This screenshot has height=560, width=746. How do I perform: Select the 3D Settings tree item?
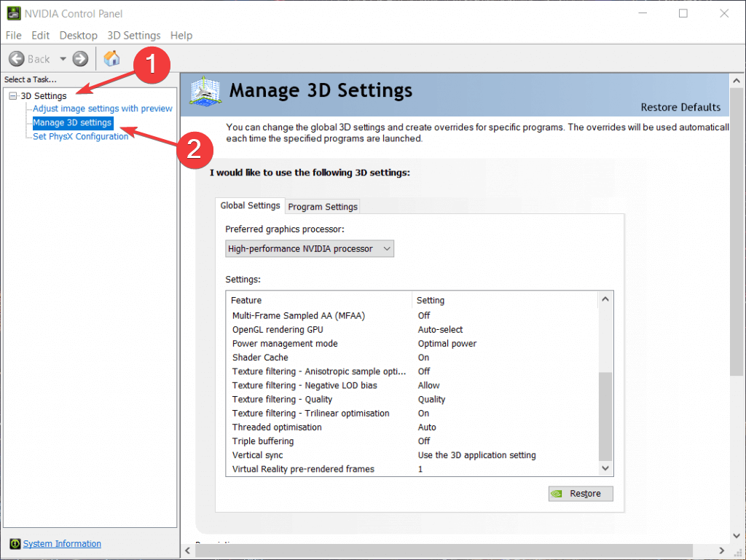pyautogui.click(x=44, y=96)
